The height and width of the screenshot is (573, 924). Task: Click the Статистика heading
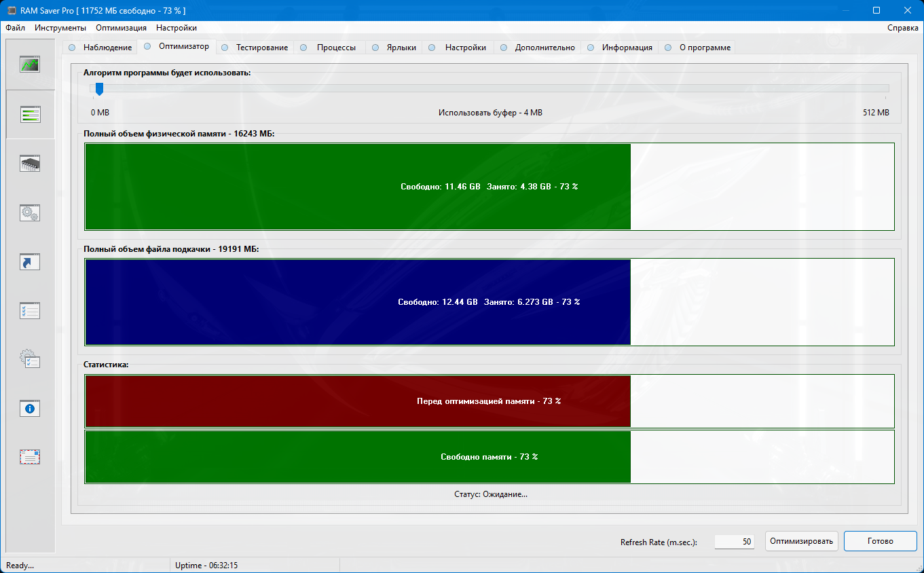coord(106,365)
